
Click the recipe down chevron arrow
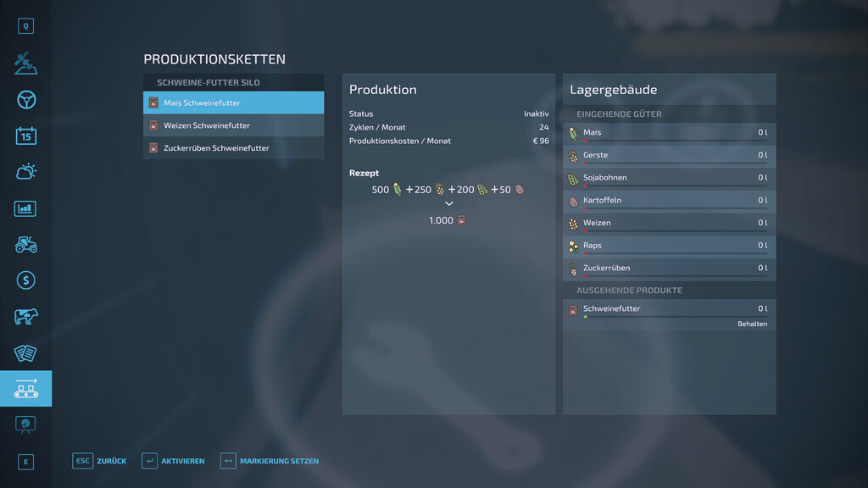pyautogui.click(x=449, y=203)
